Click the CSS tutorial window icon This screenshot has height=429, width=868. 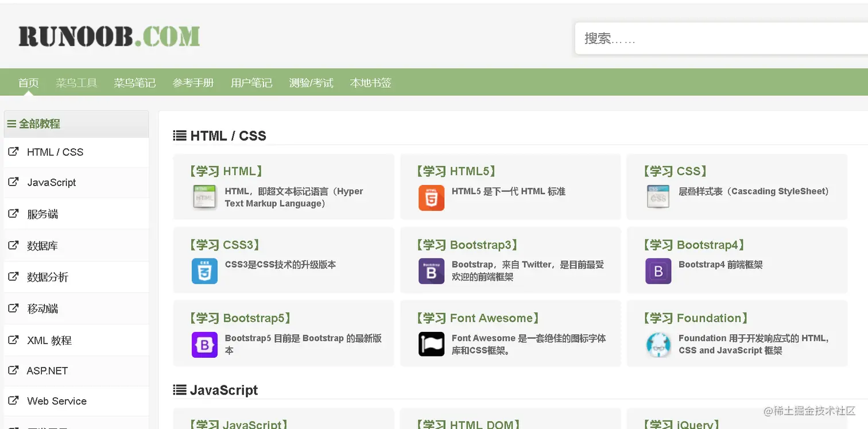(658, 196)
